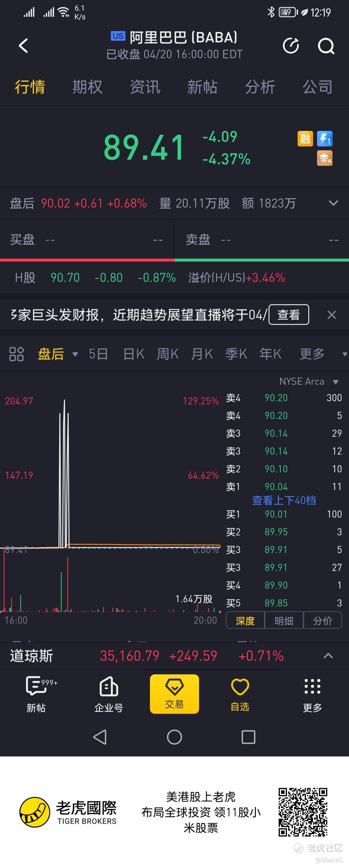Tap the 盘后 90.02 after-hours quote
Image resolution: width=349 pixels, height=868 pixels.
click(78, 203)
